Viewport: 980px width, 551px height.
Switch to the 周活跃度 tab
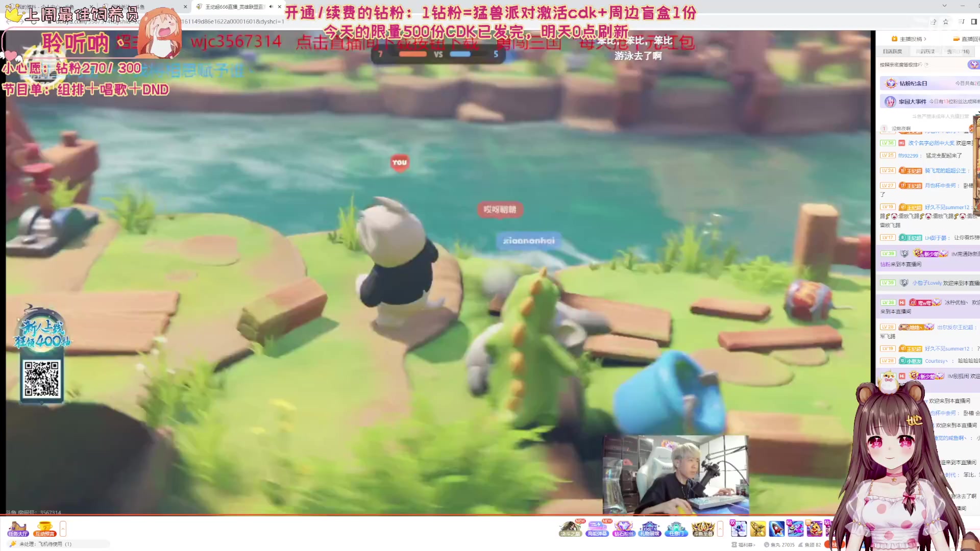925,52
